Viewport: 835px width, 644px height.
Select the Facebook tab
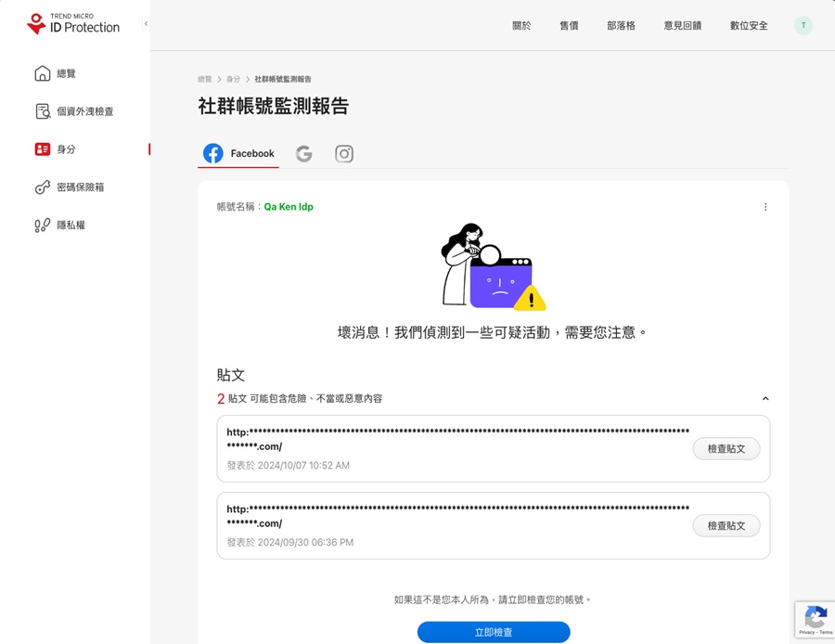tap(239, 154)
